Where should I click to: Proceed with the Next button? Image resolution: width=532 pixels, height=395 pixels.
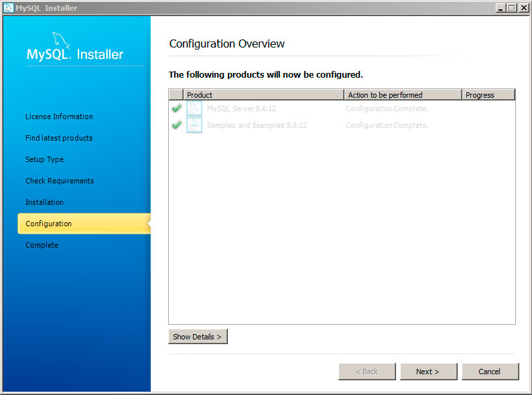tap(429, 372)
